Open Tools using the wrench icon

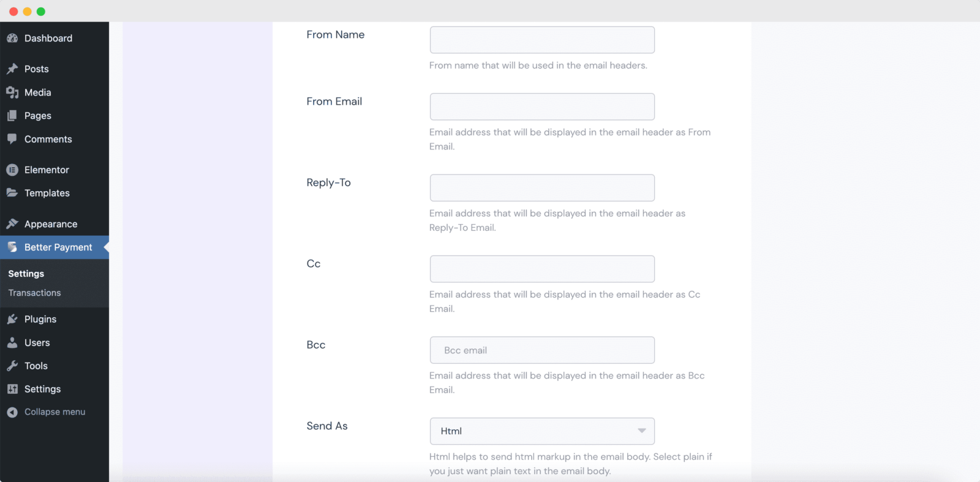tap(13, 366)
